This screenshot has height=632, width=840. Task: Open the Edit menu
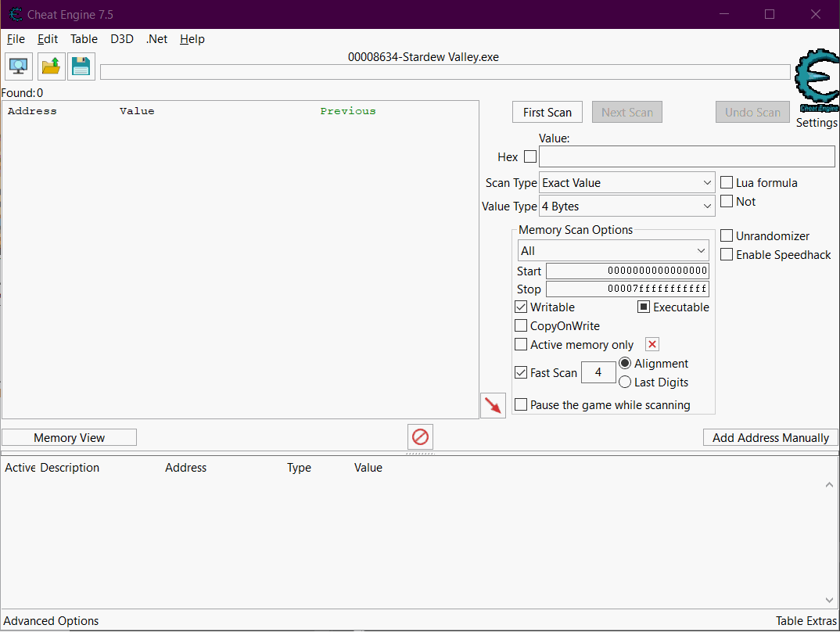click(x=48, y=39)
